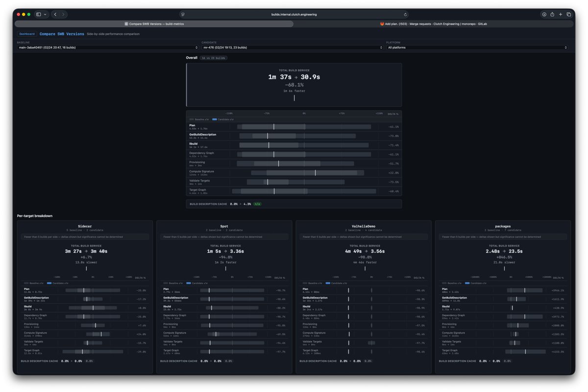
Task: Click the Sidecar Target Graph -29.8% delta
Action: click(x=141, y=351)
